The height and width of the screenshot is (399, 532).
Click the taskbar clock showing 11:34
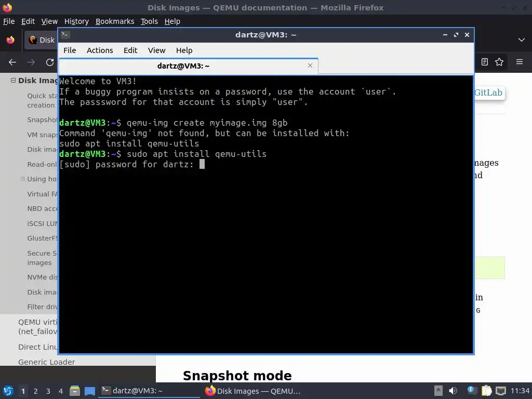(x=520, y=391)
